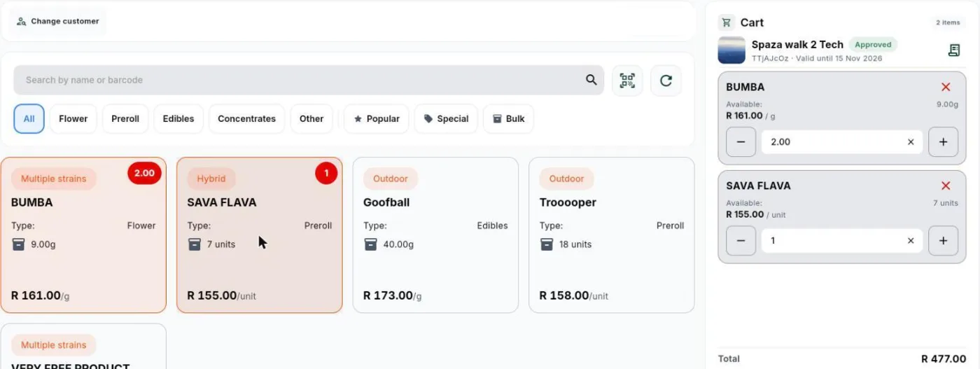The width and height of the screenshot is (980, 369).
Task: Click the magnifying glass search icon
Action: (591, 80)
